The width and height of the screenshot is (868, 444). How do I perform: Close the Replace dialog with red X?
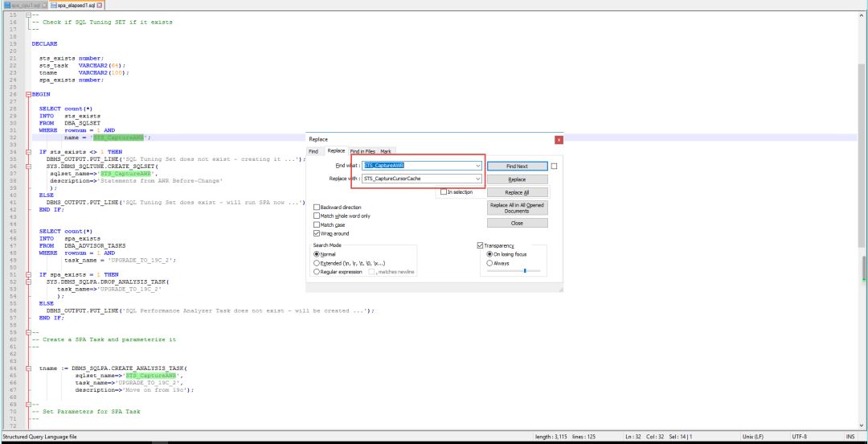click(559, 139)
